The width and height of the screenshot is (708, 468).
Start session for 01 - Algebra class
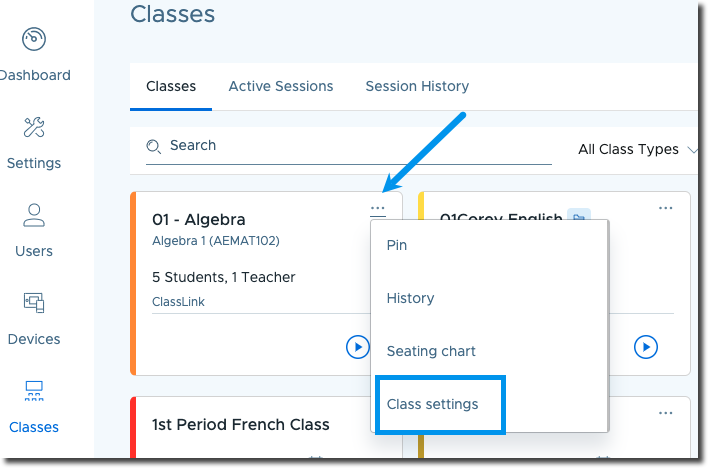click(x=357, y=347)
